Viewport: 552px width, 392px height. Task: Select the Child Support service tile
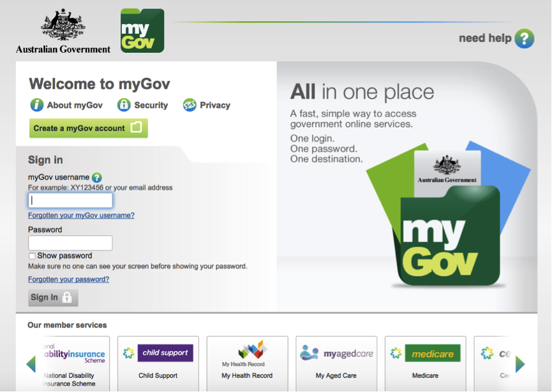point(158,363)
